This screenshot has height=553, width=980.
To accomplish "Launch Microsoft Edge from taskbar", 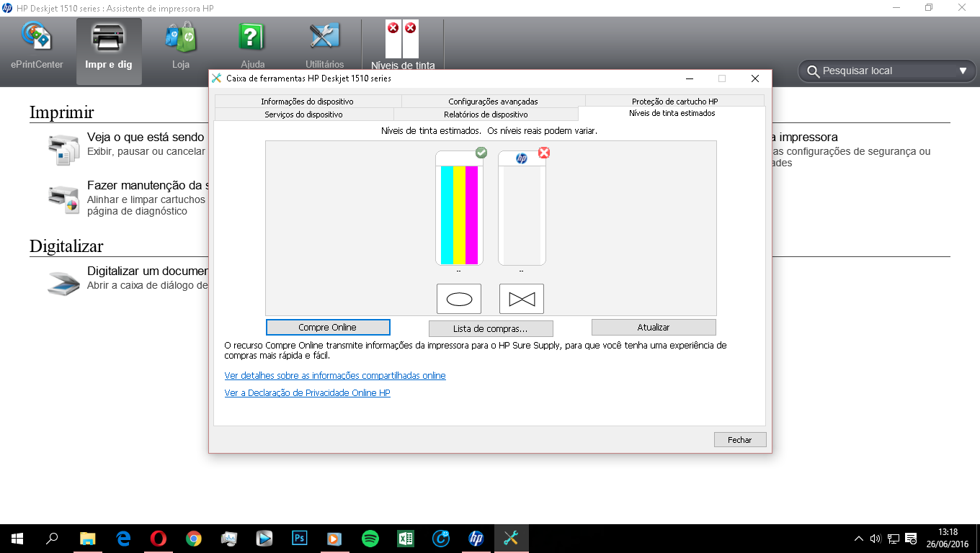I will (122, 538).
